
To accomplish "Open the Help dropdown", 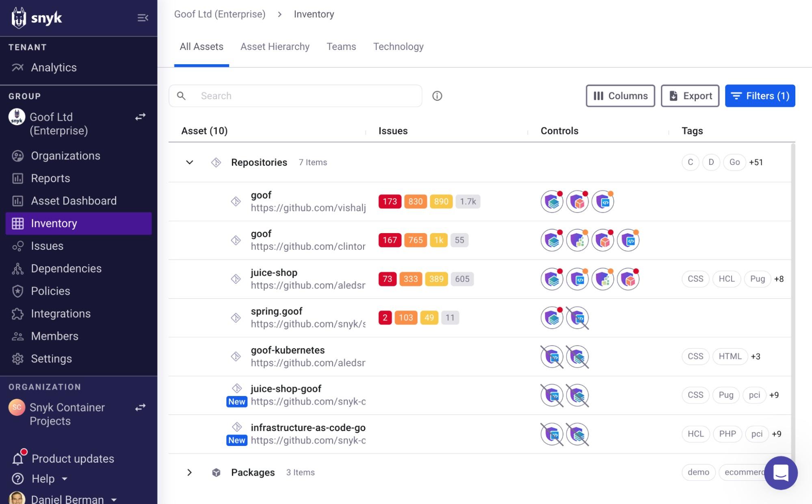I will pos(43,479).
